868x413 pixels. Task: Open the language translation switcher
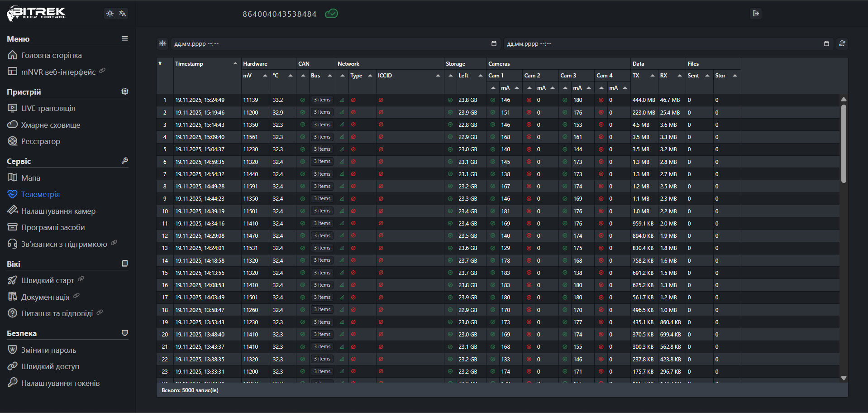[122, 14]
